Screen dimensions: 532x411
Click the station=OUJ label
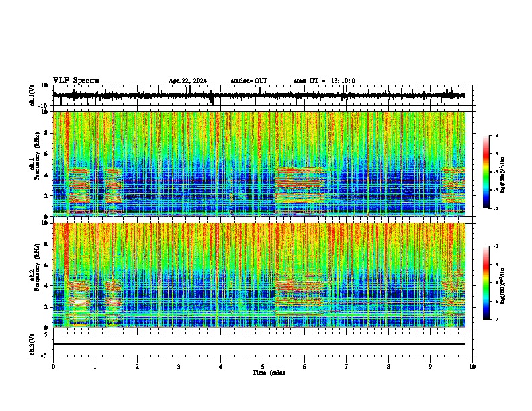tap(249, 81)
